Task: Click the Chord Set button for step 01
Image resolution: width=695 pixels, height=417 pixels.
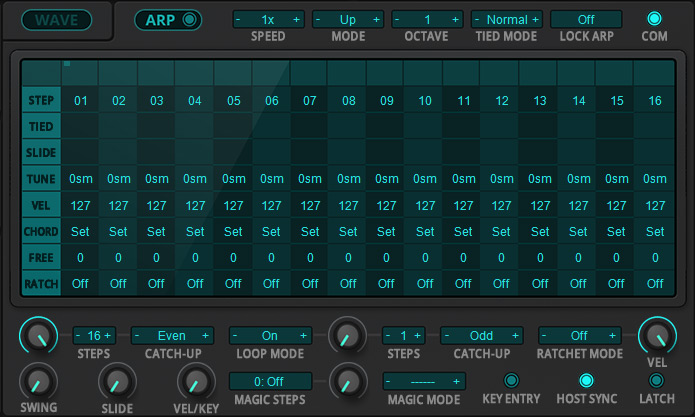Action: click(x=80, y=231)
